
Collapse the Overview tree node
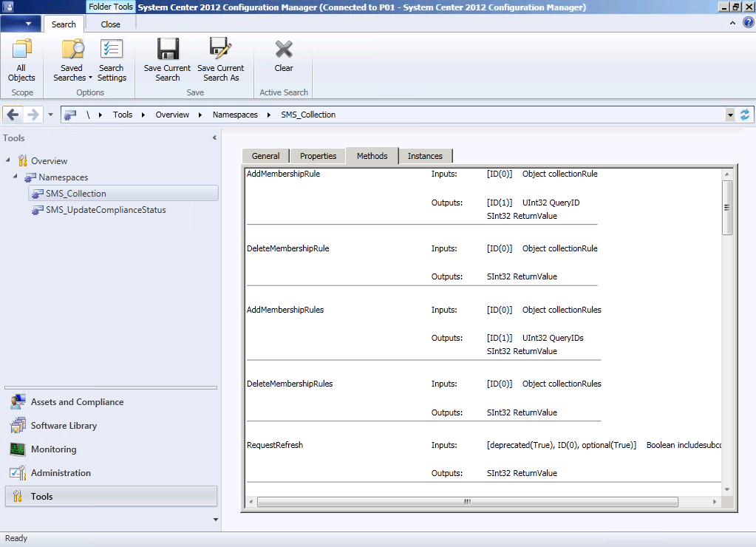pyautogui.click(x=7, y=160)
